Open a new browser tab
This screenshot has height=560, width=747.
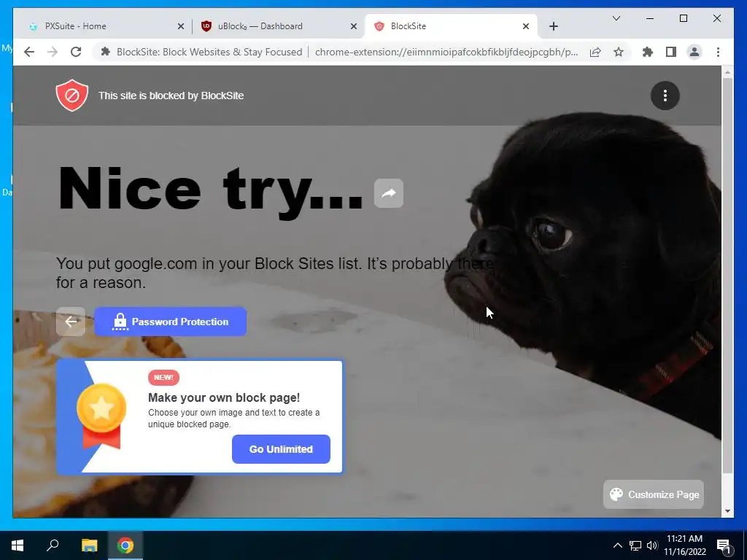click(x=553, y=26)
